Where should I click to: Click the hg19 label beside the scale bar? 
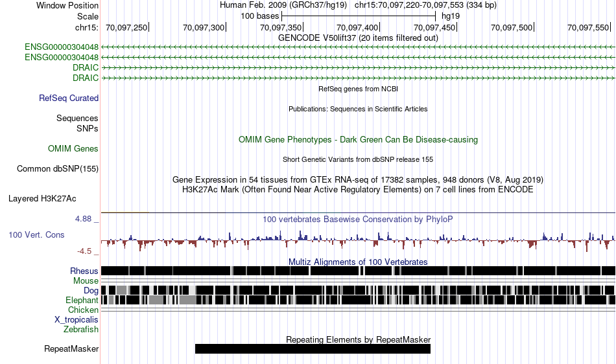450,16
